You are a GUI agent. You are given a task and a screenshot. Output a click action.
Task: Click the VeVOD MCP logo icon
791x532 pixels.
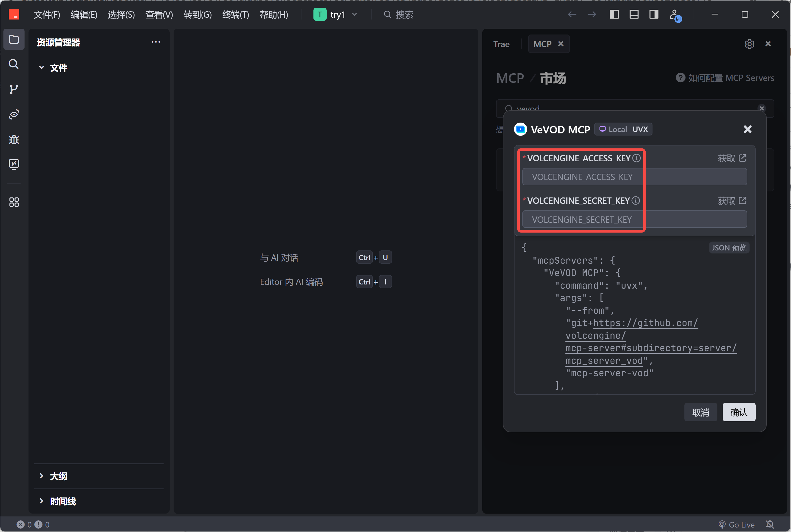pyautogui.click(x=521, y=129)
